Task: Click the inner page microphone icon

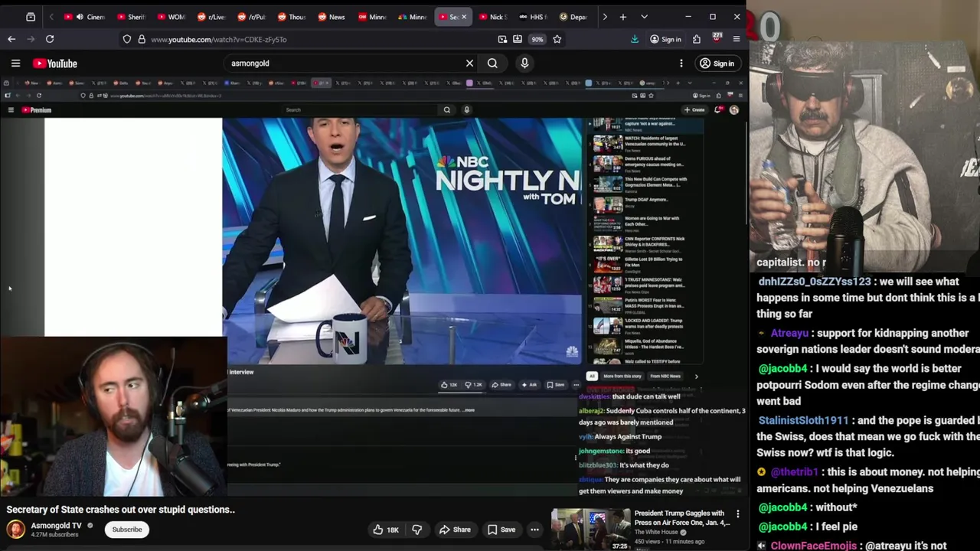Action: coord(466,109)
